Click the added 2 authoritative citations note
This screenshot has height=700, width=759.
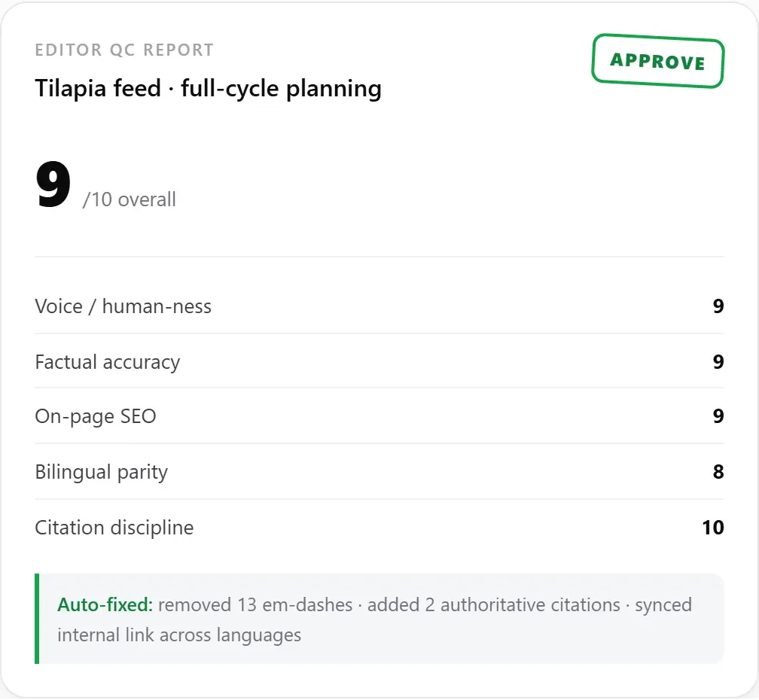tap(494, 604)
